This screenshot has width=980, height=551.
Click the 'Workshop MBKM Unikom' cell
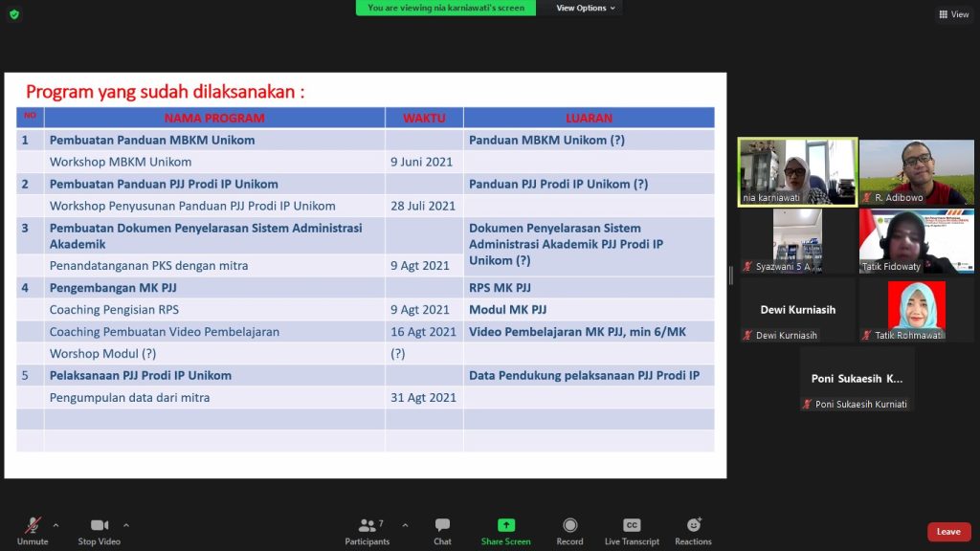point(214,162)
